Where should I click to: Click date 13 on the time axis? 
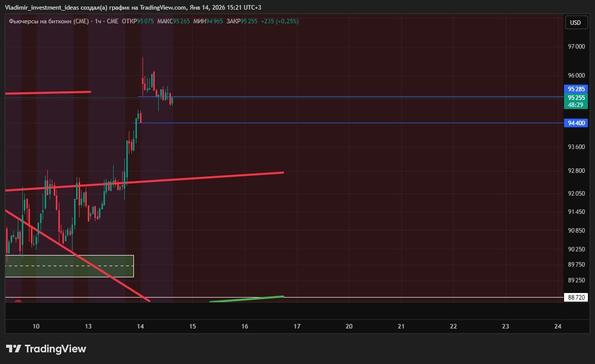(88, 326)
